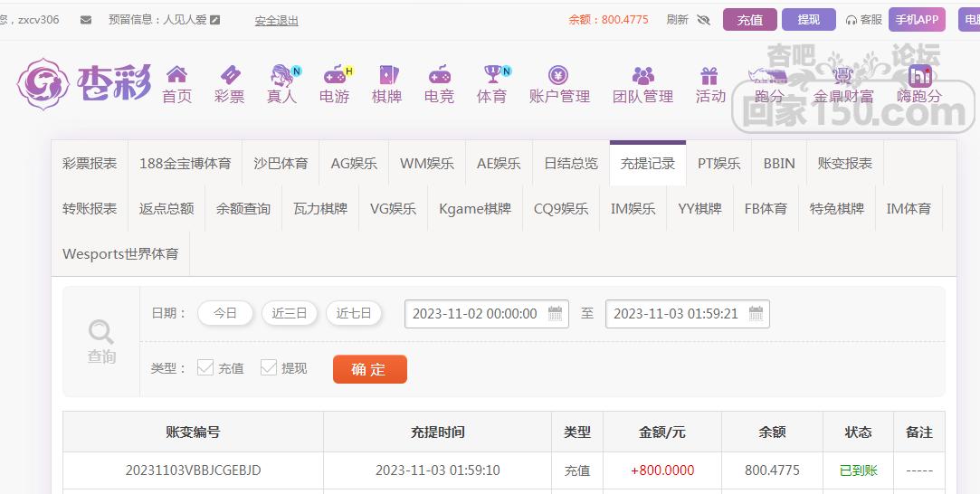The width and height of the screenshot is (980, 494).
Task: Open the 真人 live casino icon
Action: coord(284,75)
